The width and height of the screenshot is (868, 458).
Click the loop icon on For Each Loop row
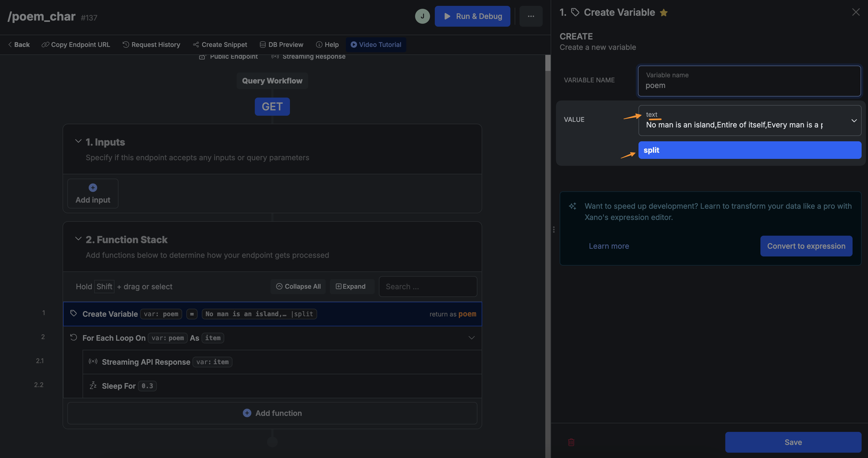coord(73,337)
